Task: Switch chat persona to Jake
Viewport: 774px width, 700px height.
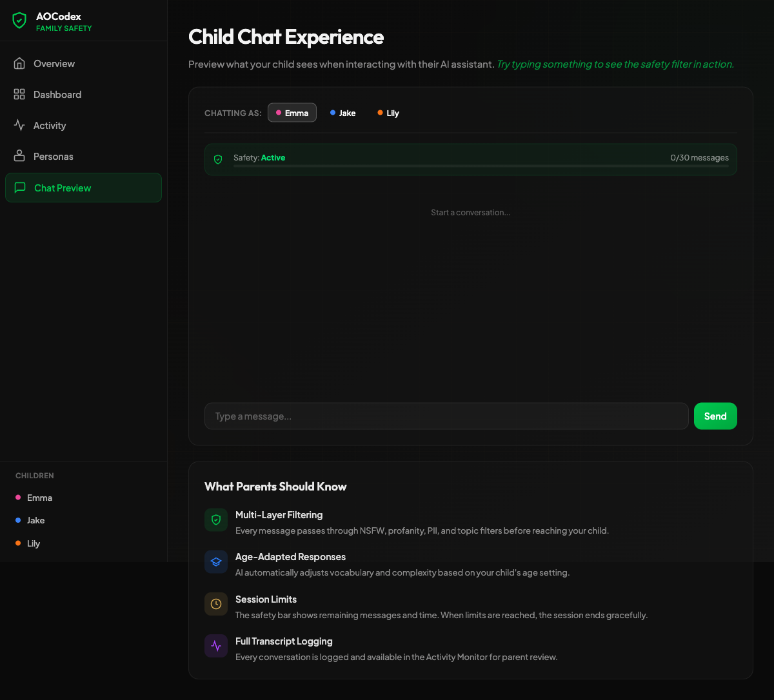Action: (343, 113)
